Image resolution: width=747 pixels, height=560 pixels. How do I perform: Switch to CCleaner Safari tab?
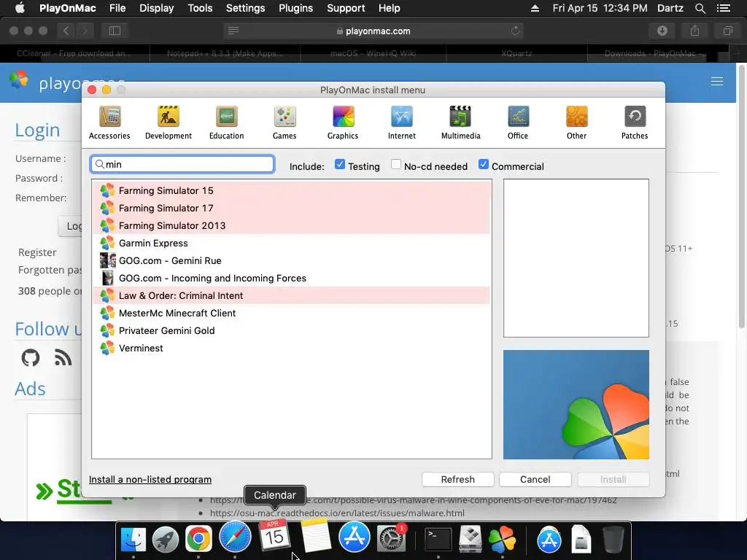click(x=75, y=53)
